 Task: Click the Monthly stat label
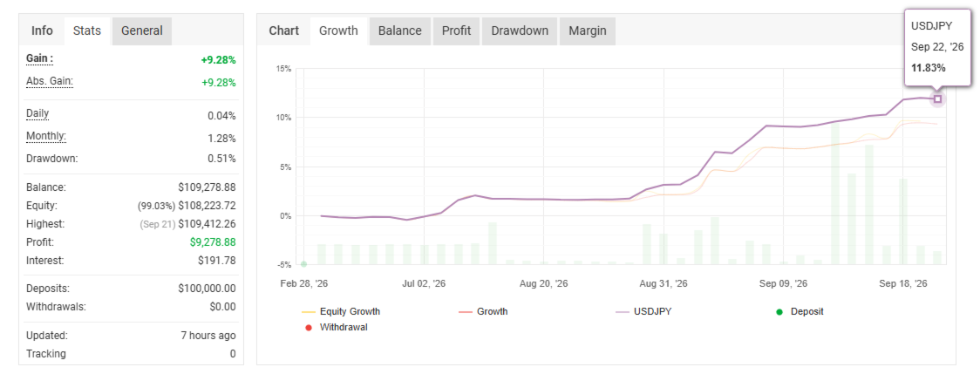coord(46,136)
